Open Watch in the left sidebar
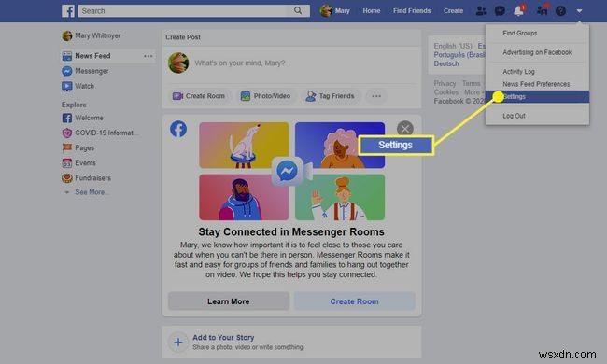Viewport: 607px width, 364px height. click(x=84, y=86)
